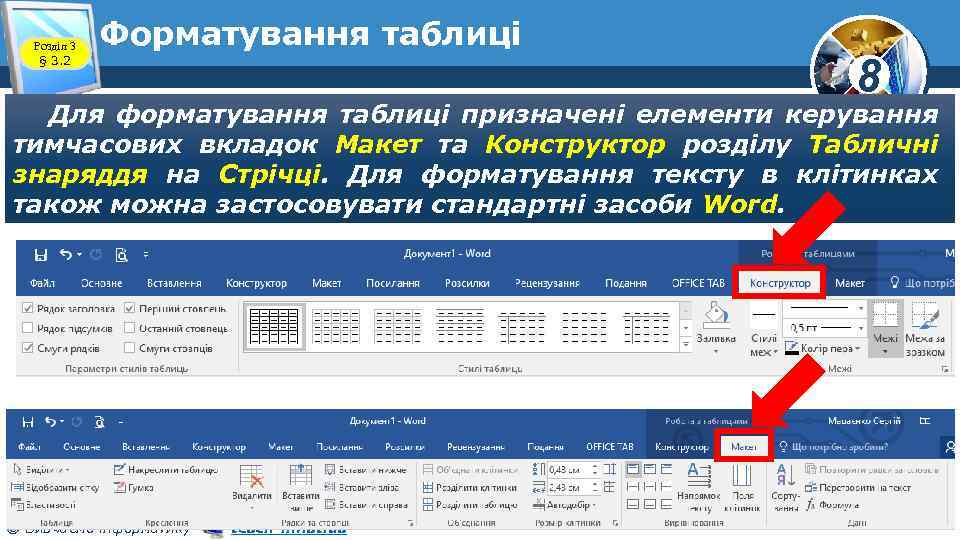Open 0,5 пт pen weight dropdown
The height and width of the screenshot is (540, 960).
pyautogui.click(x=861, y=328)
